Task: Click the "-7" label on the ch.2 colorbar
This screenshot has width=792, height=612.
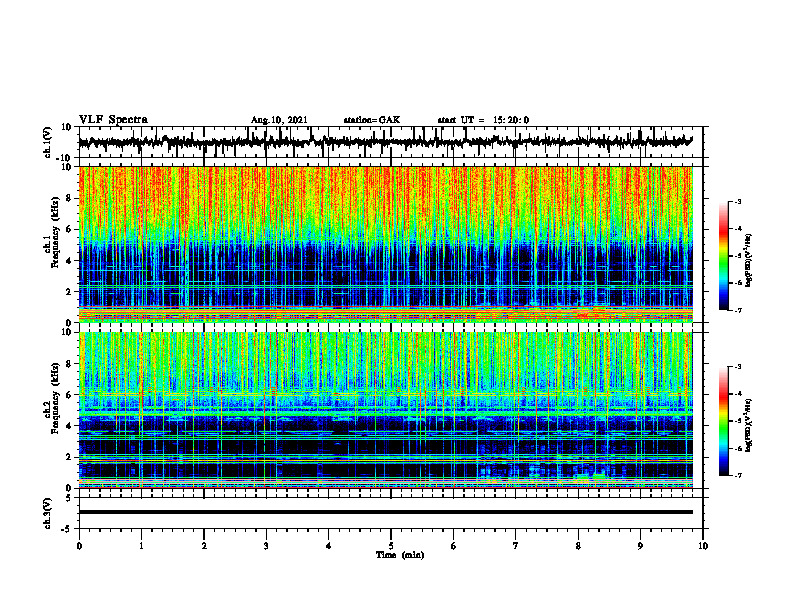Action: pyautogui.click(x=738, y=475)
